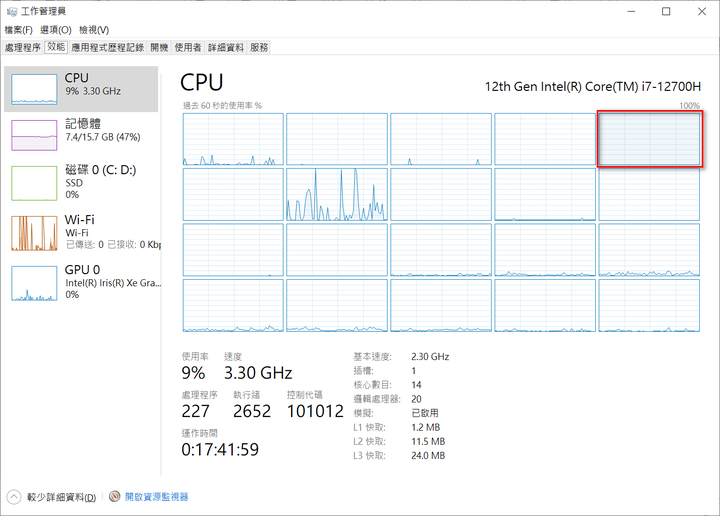The height and width of the screenshot is (516, 720).
Task: Open GPU 0 Intel Iris Xe item
Action: pos(81,283)
